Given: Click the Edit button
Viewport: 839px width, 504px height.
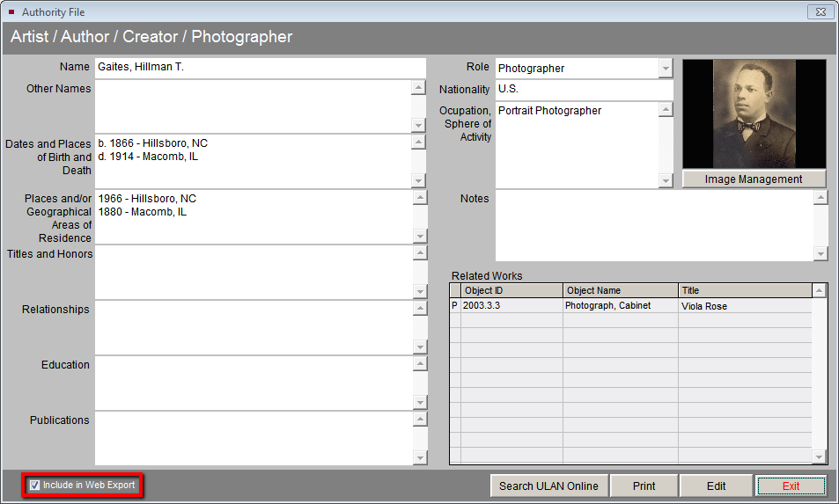Looking at the screenshot, I should click(x=716, y=486).
